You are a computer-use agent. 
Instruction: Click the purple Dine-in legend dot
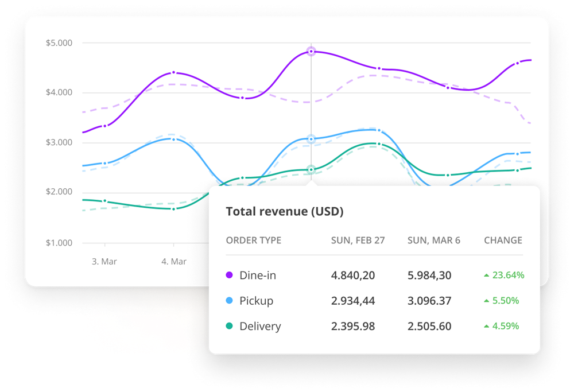(229, 275)
